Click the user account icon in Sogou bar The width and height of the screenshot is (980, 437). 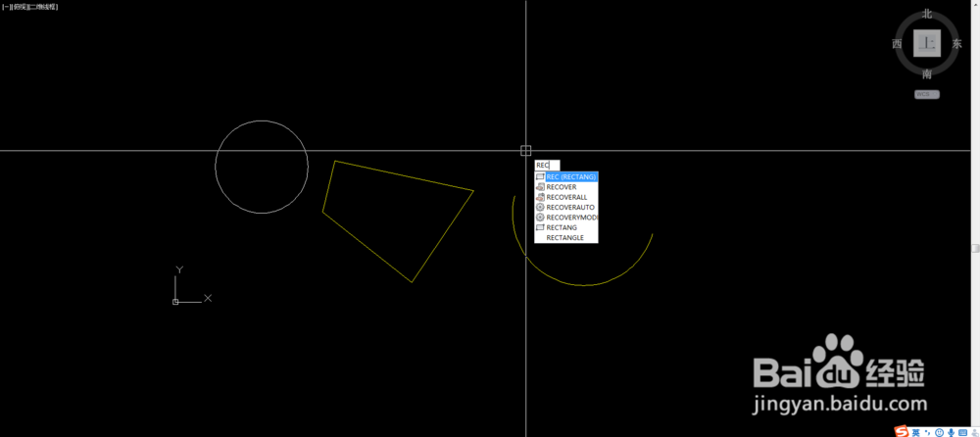[974, 433]
